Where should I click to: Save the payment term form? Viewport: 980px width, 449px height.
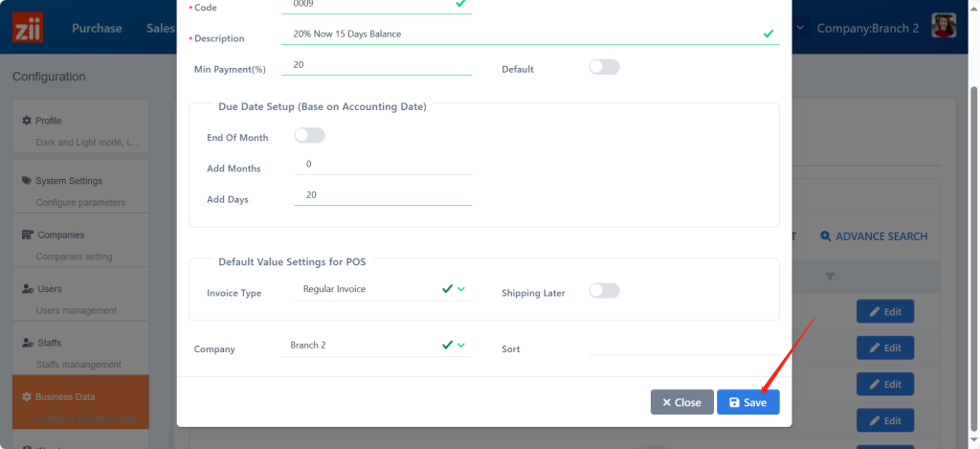click(x=747, y=402)
